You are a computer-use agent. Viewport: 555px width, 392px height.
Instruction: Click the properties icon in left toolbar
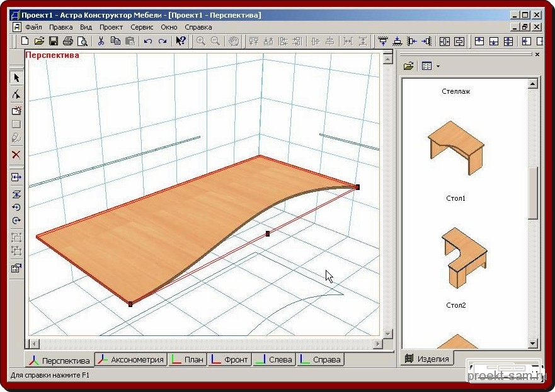[x=16, y=268]
